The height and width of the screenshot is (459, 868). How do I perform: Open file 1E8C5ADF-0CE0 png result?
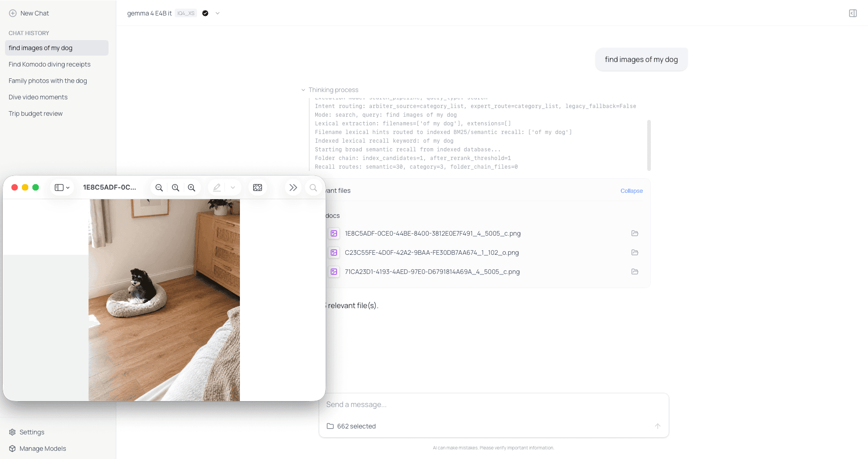tap(432, 233)
